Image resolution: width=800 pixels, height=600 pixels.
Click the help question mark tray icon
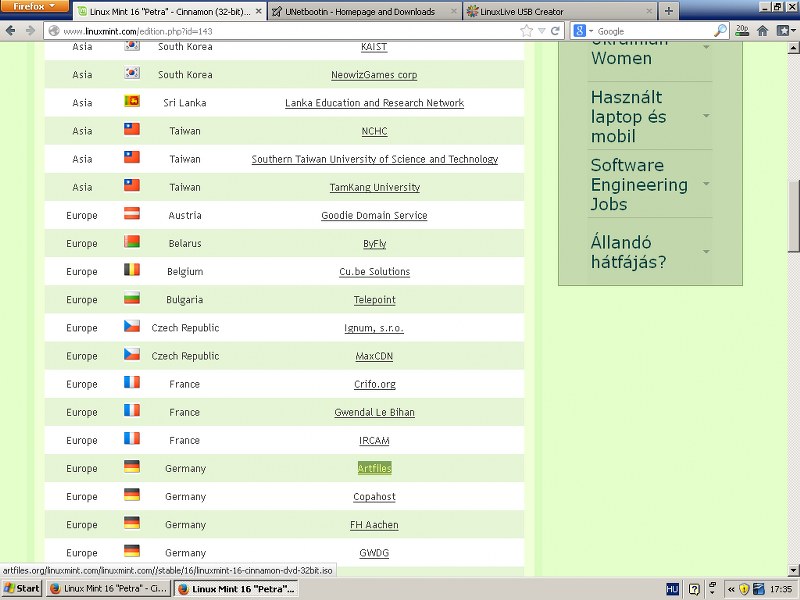click(x=694, y=589)
